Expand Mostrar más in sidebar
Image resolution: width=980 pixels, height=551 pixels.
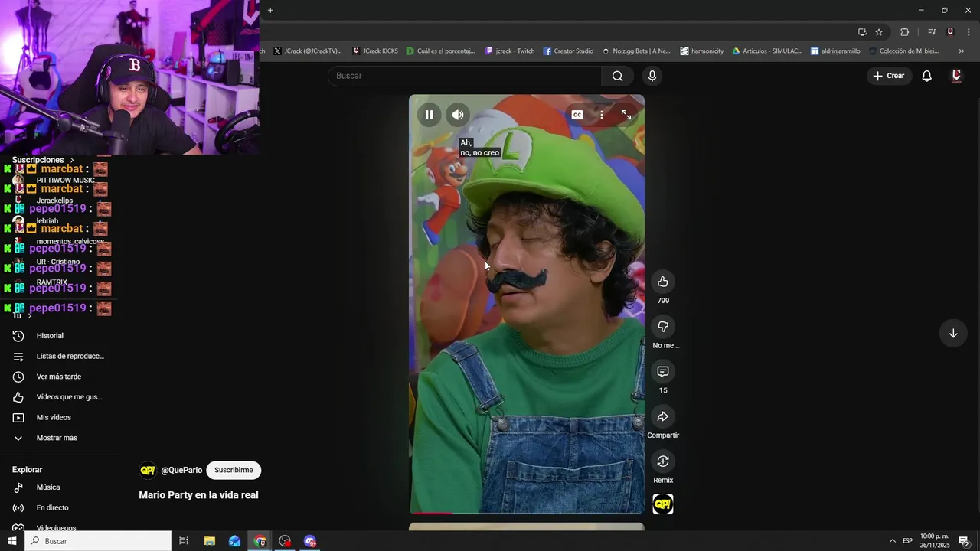click(x=57, y=438)
